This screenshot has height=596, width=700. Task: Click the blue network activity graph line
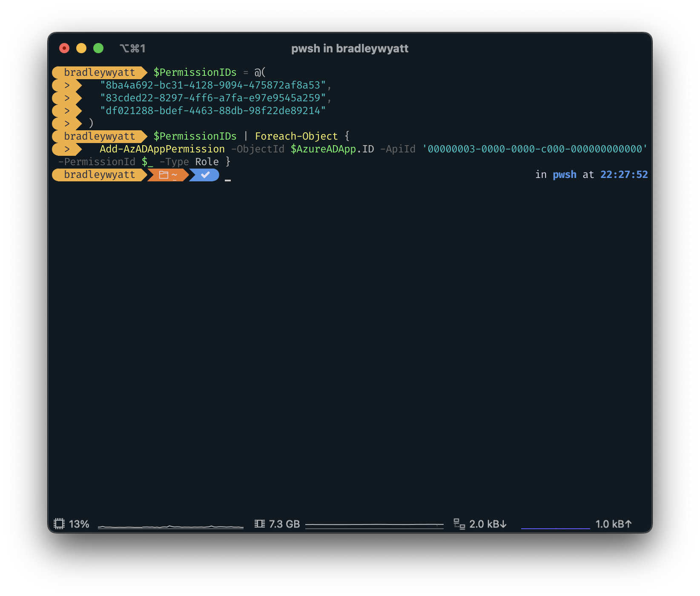(x=556, y=528)
